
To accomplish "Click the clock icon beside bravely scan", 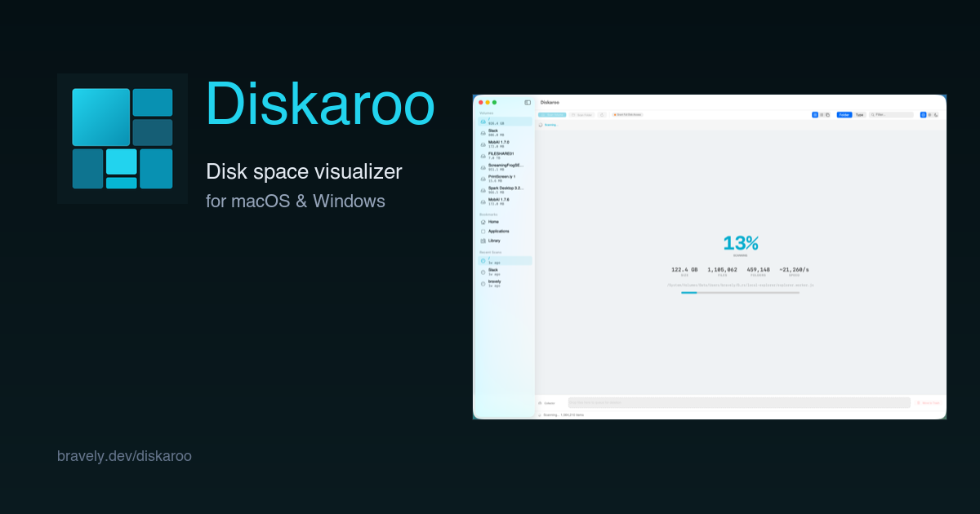I will pyautogui.click(x=483, y=283).
